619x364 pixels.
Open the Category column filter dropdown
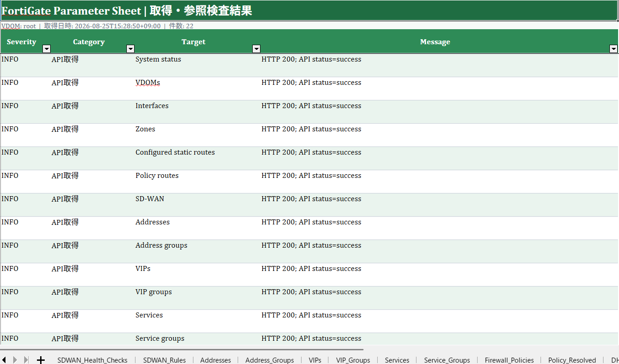point(130,49)
